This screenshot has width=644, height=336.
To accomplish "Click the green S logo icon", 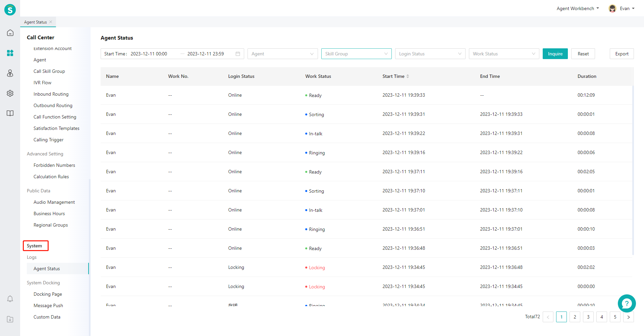I will 10,10.
